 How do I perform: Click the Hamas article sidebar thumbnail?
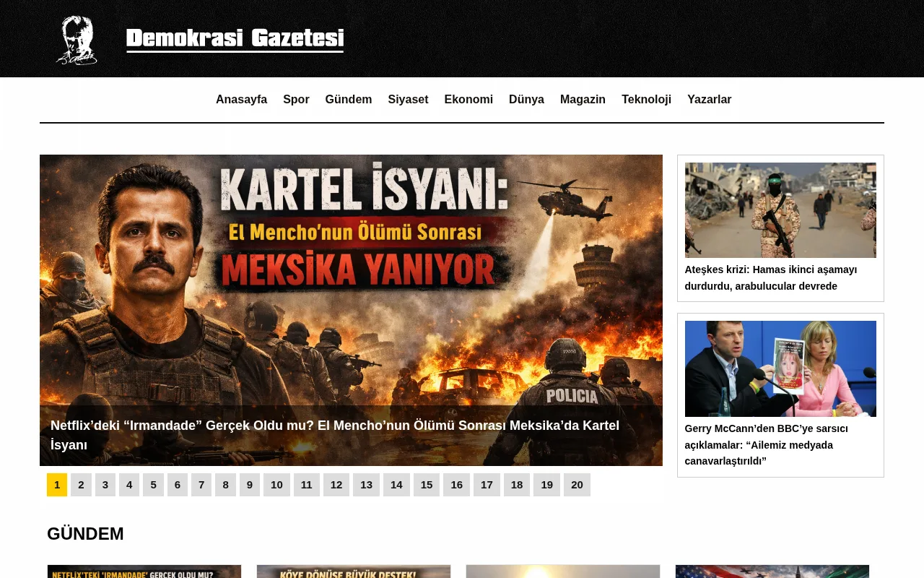click(780, 210)
